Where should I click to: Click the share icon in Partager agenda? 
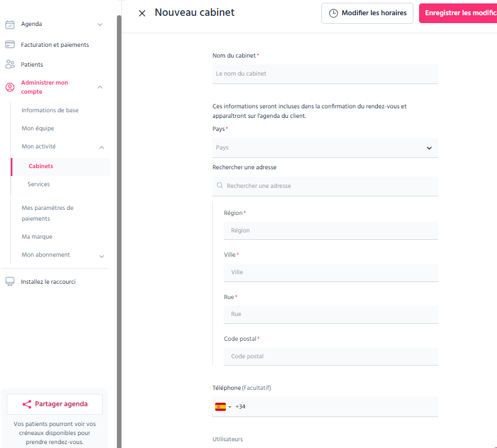[27, 404]
